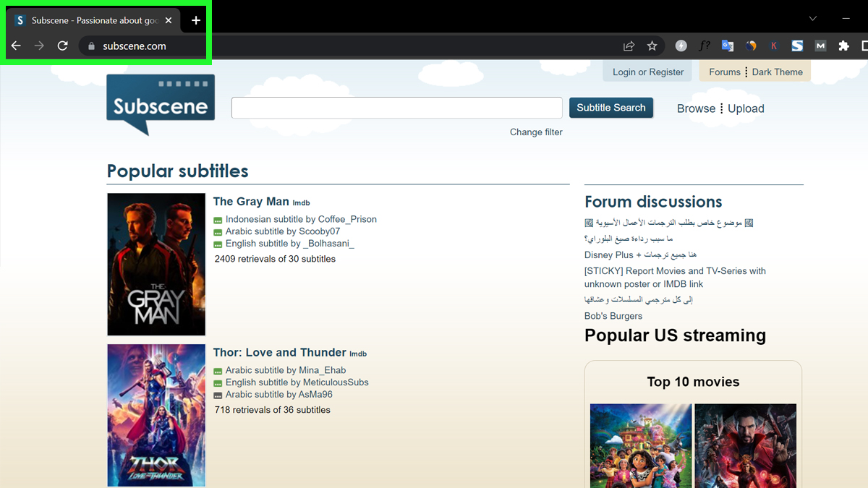Click the Subscene logo
Screen dimensions: 868x488
coord(161,105)
